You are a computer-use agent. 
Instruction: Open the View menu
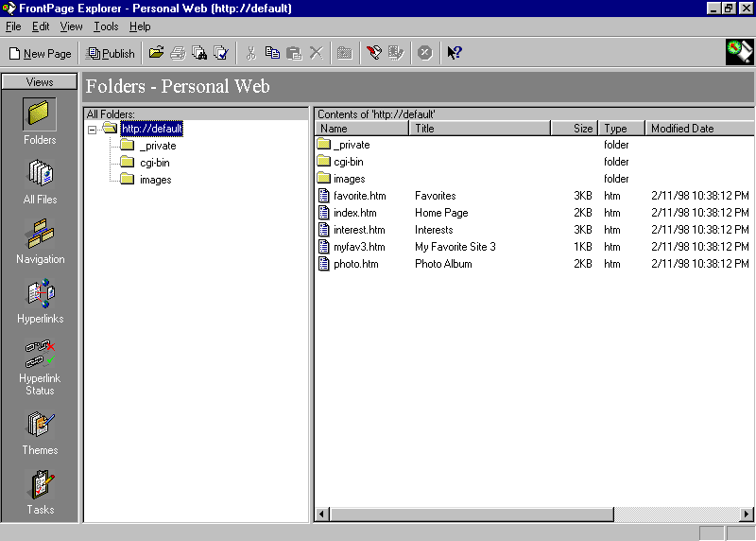(x=71, y=26)
